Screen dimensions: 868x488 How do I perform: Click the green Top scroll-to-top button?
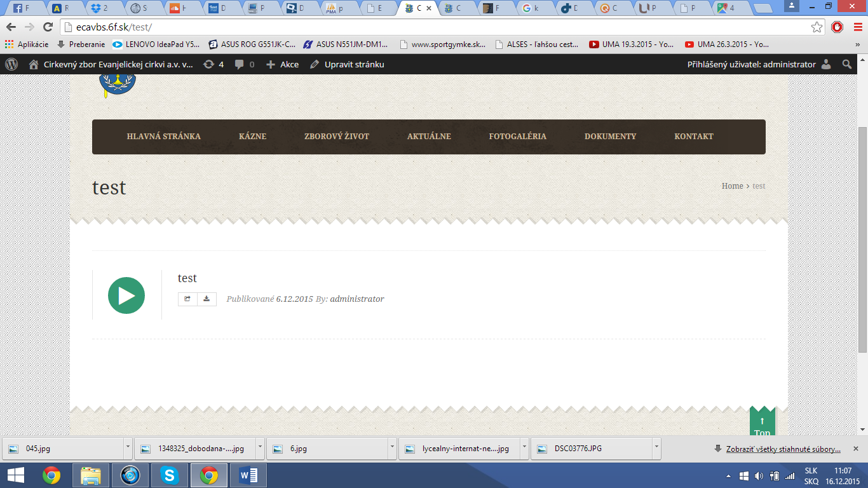click(762, 424)
